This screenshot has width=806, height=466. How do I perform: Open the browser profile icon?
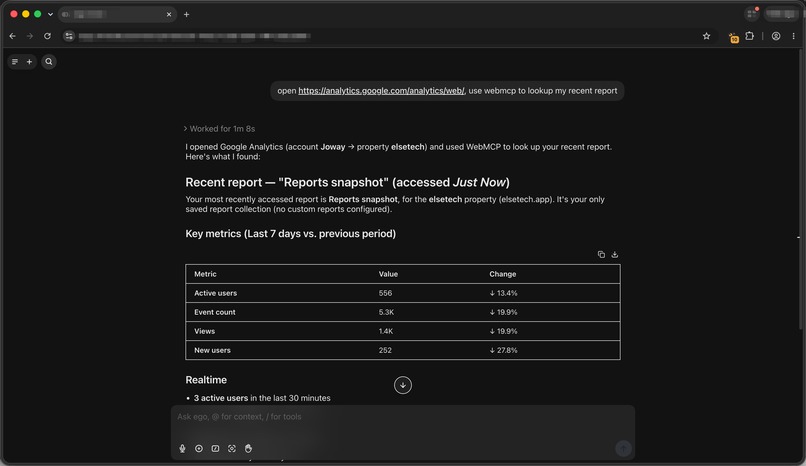pos(776,36)
